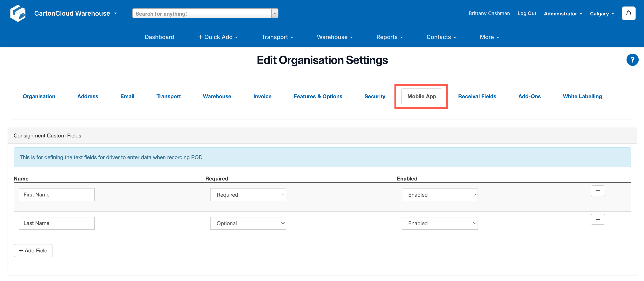Open First Name Required dropdown
This screenshot has height=281, width=644.
point(248,195)
